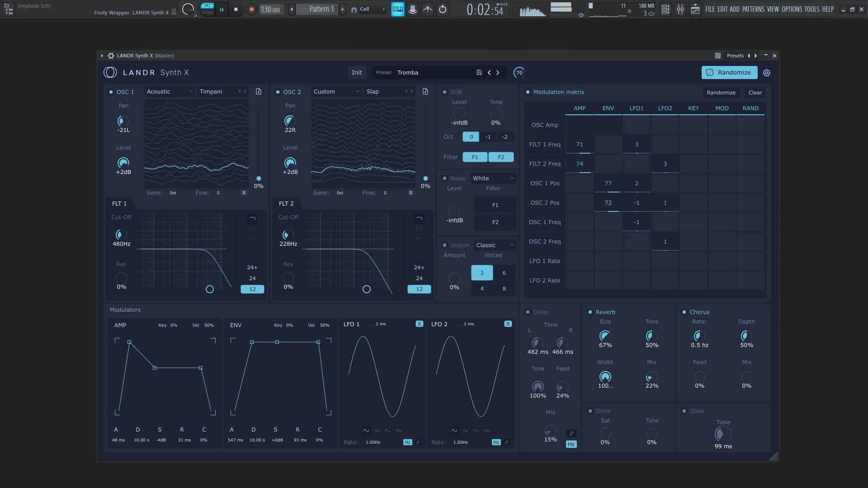Select the FILT 1 Freq AMP matrix cell
Image resolution: width=868 pixels, height=488 pixels.
(x=580, y=145)
